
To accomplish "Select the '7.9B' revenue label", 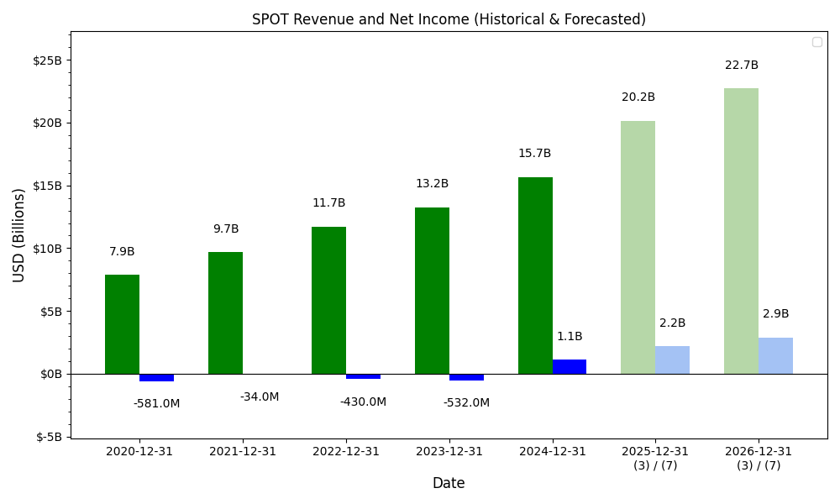I will click(x=122, y=251).
